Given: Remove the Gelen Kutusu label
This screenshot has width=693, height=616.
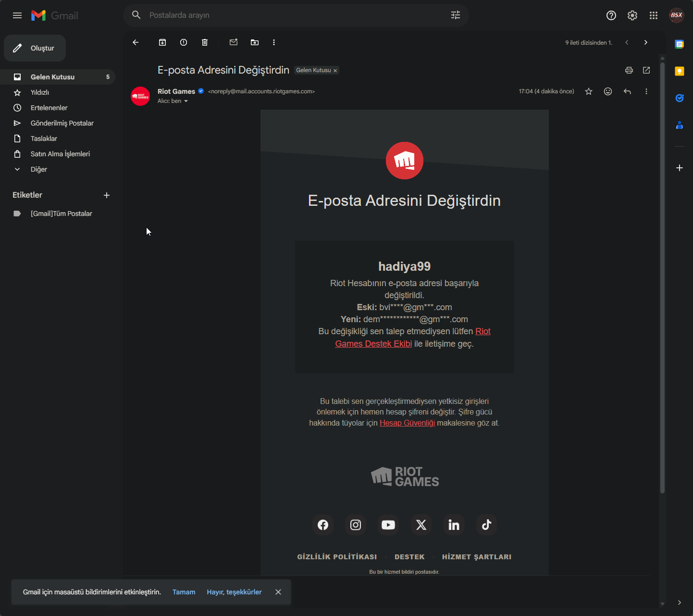Looking at the screenshot, I should [x=335, y=71].
